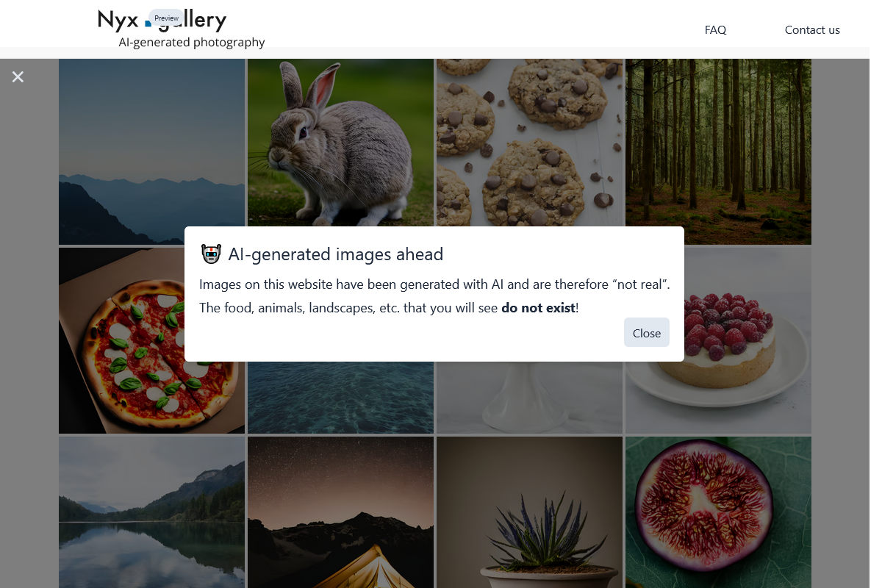Image resolution: width=882 pixels, height=588 pixels.
Task: Open the Contact us page
Action: (812, 30)
